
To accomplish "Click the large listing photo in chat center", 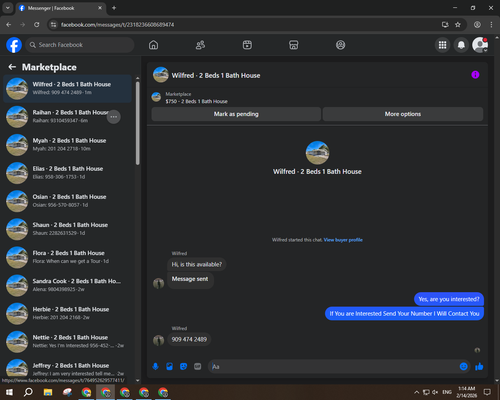I will click(x=317, y=153).
